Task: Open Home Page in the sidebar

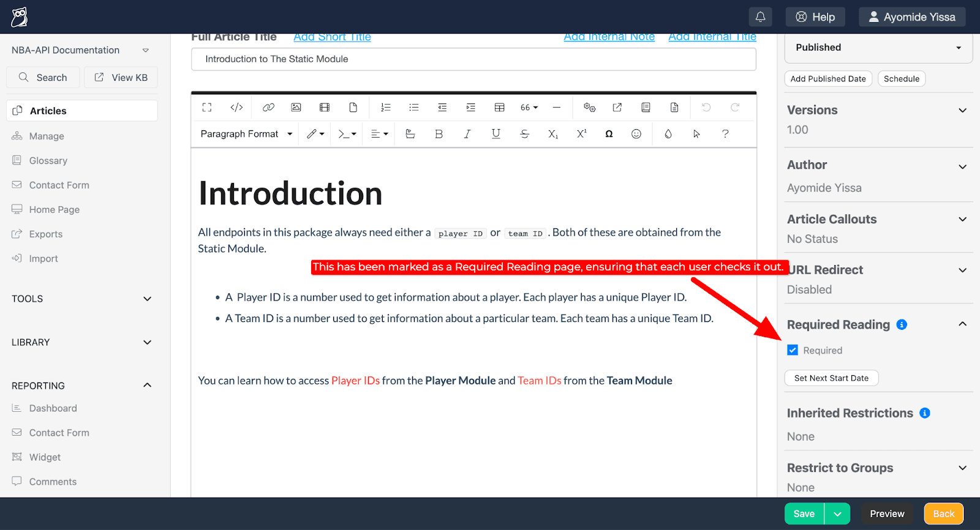Action: (54, 209)
